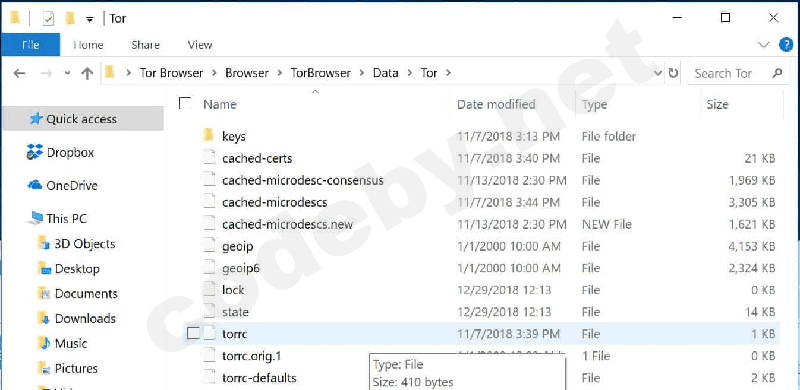Open the address bar history dropdown

coord(658,74)
